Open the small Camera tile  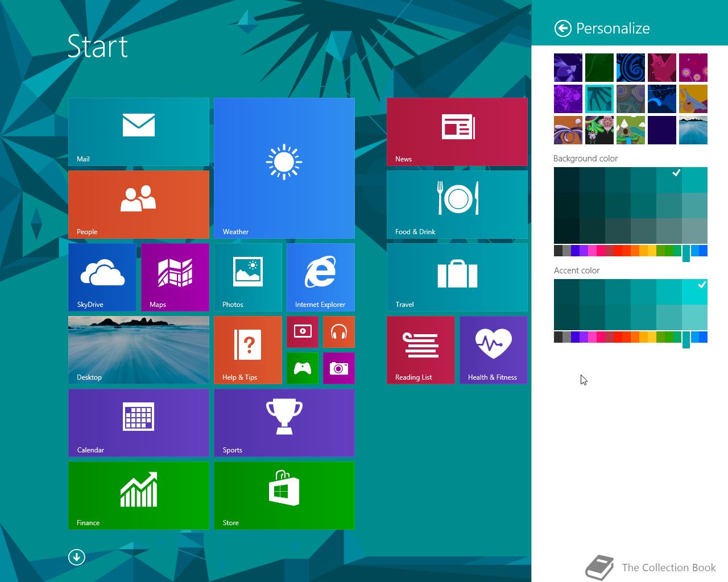339,368
